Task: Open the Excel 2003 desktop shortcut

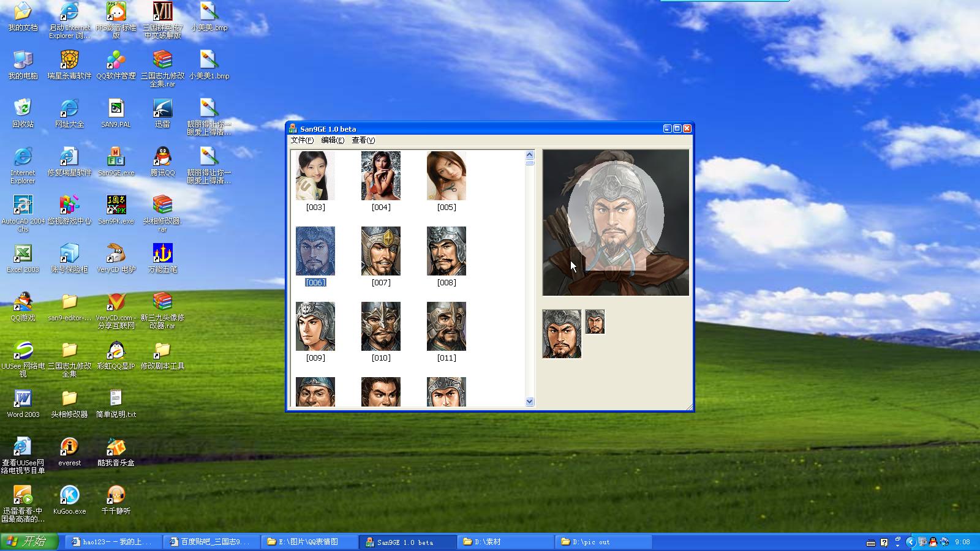Action: [23, 254]
